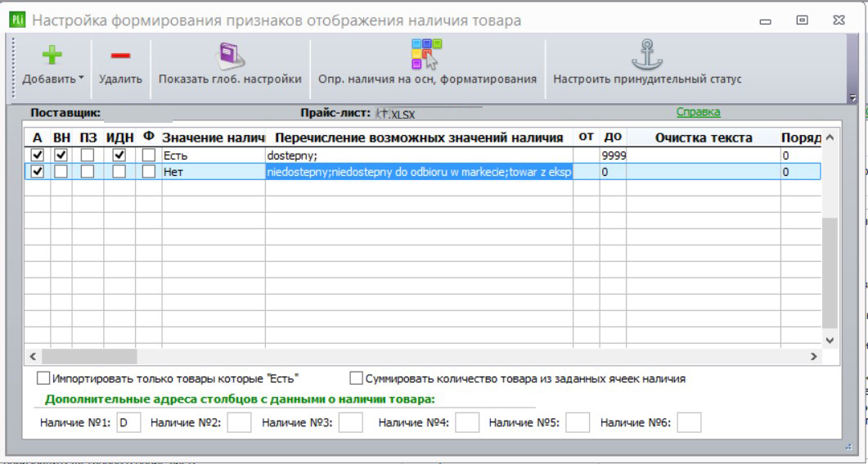
Task: Uncheck ИДН checkbox in the Есть row
Action: (119, 155)
